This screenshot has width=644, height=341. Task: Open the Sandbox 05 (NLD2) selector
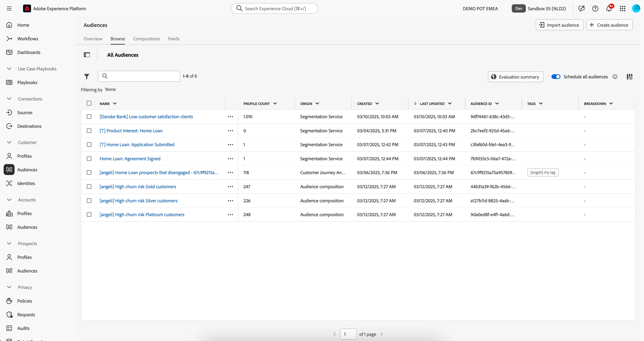point(547,9)
